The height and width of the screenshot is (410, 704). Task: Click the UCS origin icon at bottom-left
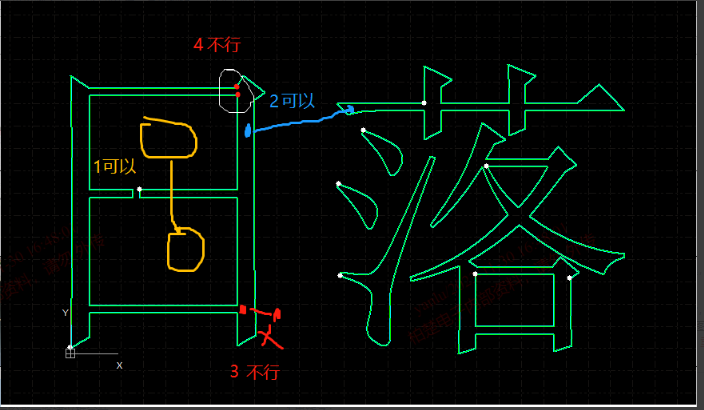coord(70,351)
